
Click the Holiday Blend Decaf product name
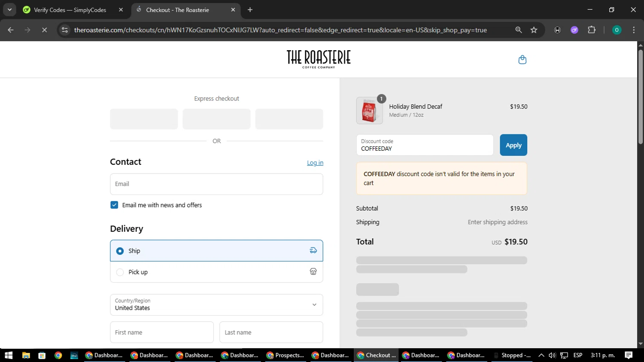coord(416,106)
